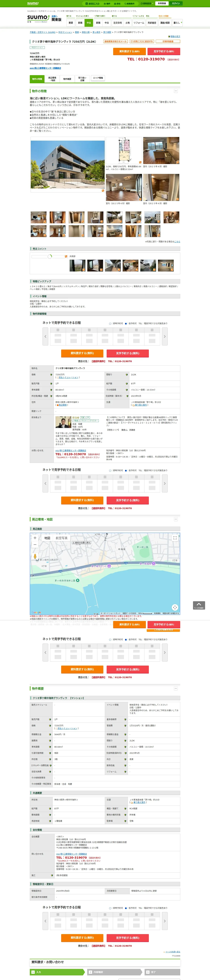The width and height of the screenshot is (210, 980).
Task: Click 中古マンション breadcrumb link
Action: (x=65, y=32)
